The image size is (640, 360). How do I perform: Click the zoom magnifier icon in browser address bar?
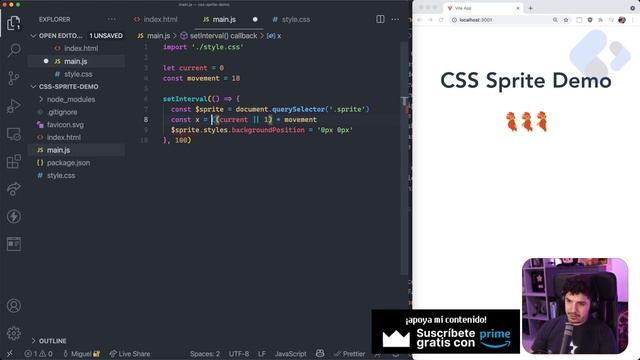[555, 20]
